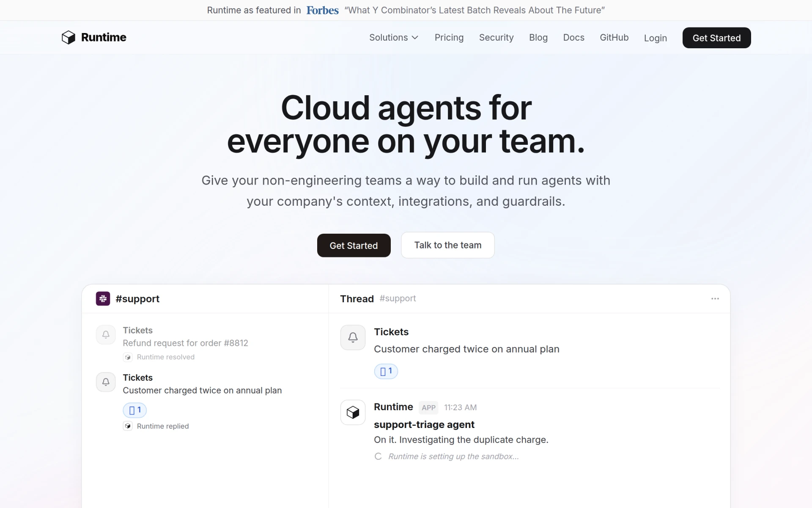Open Docs in the navigation
Image resolution: width=812 pixels, height=508 pixels.
pos(573,37)
